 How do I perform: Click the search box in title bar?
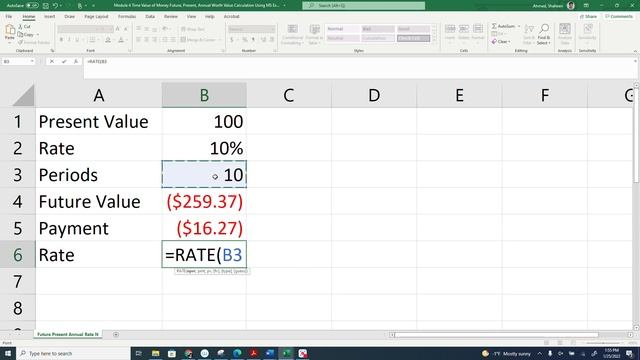coord(364,6)
